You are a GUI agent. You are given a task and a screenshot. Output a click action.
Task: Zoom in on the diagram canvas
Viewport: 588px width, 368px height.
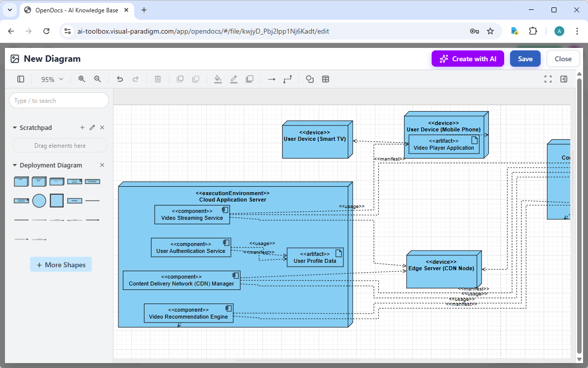81,79
